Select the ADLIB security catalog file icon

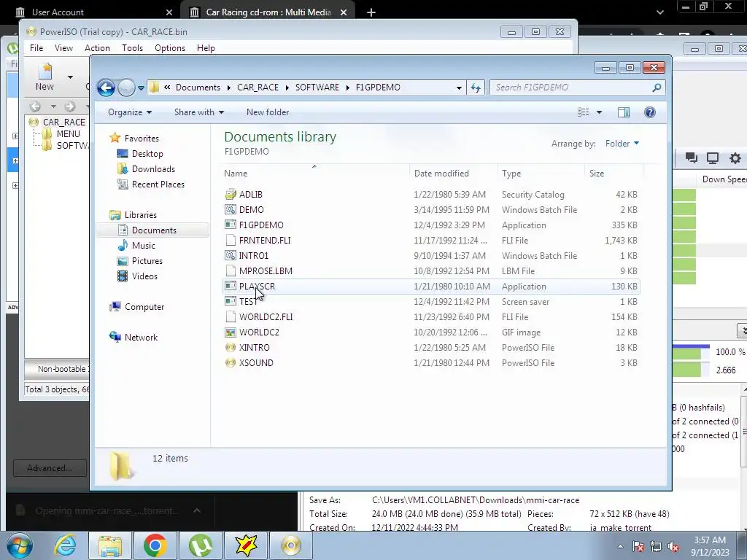(231, 194)
